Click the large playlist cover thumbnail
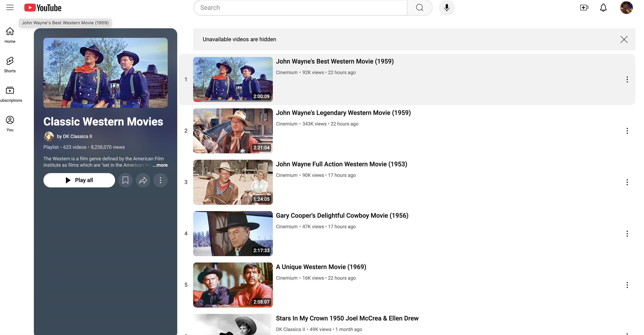Screen dimensions: 644x335 106,73
